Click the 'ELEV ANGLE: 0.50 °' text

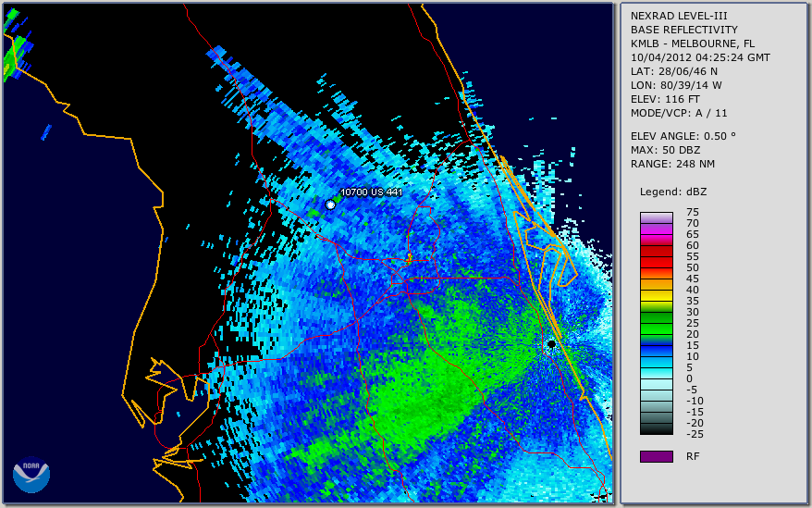(x=683, y=136)
